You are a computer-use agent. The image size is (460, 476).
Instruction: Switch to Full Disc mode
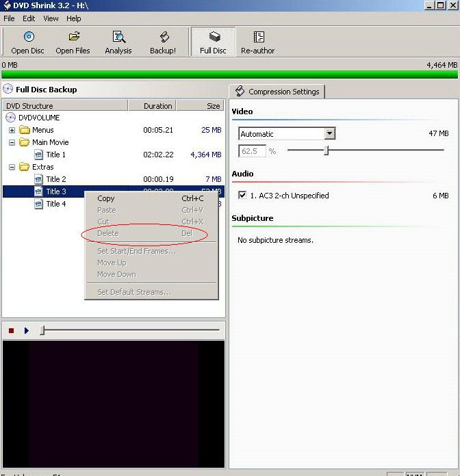pyautogui.click(x=213, y=42)
